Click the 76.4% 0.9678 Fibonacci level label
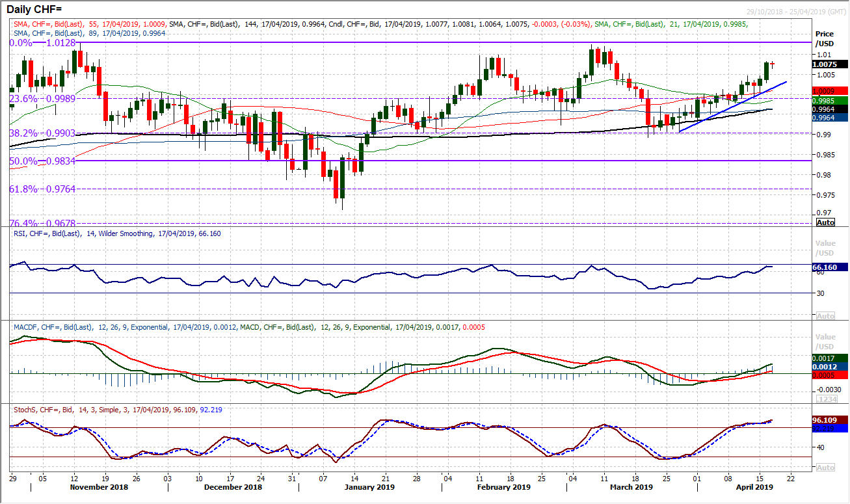The width and height of the screenshot is (850, 504). coord(43,223)
